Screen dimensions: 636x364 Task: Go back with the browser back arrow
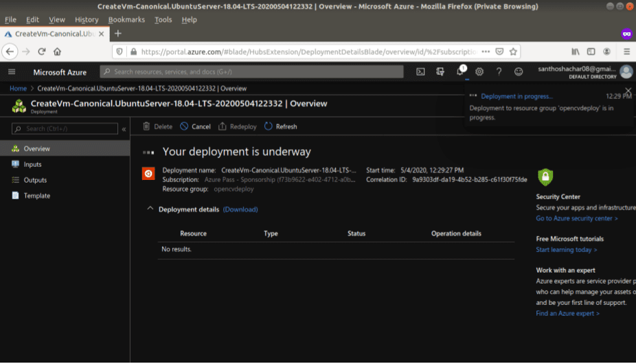point(10,52)
